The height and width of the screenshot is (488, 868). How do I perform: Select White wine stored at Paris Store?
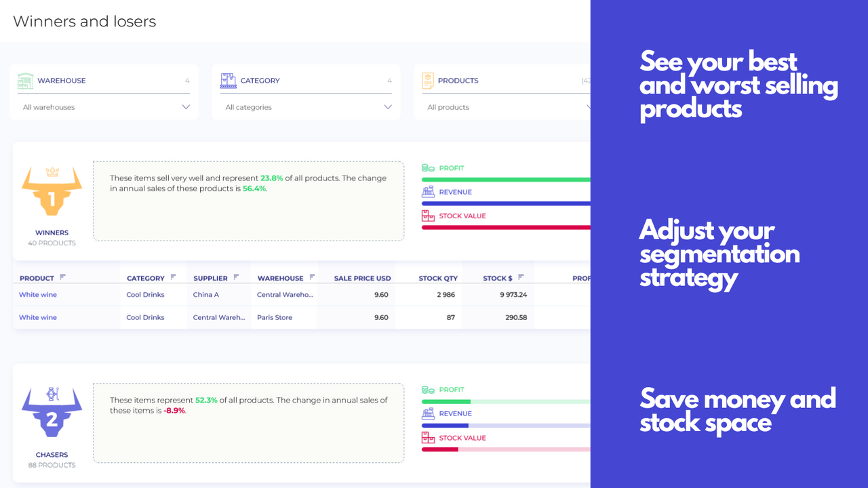(37, 317)
